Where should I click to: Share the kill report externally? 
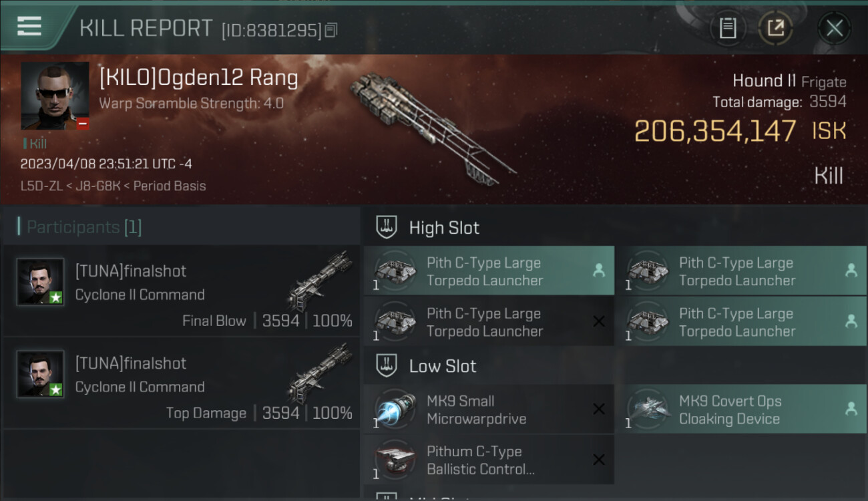(775, 28)
